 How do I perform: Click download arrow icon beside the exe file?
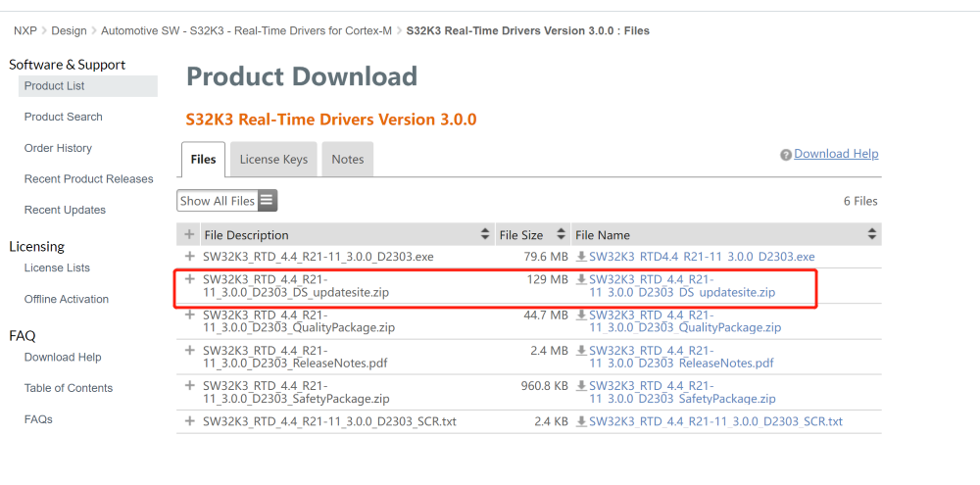coord(581,257)
